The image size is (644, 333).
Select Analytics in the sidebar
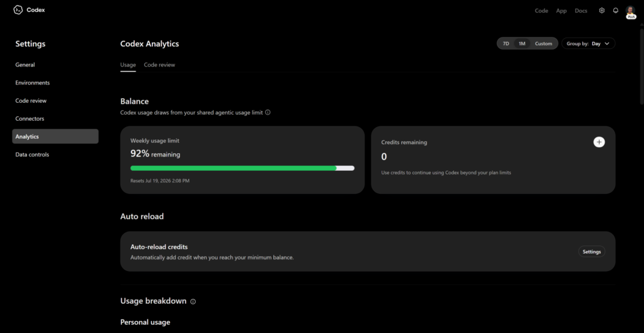tap(55, 136)
